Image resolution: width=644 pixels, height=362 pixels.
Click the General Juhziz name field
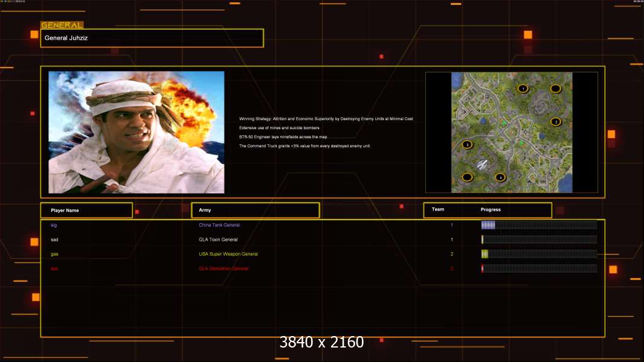[x=152, y=38]
